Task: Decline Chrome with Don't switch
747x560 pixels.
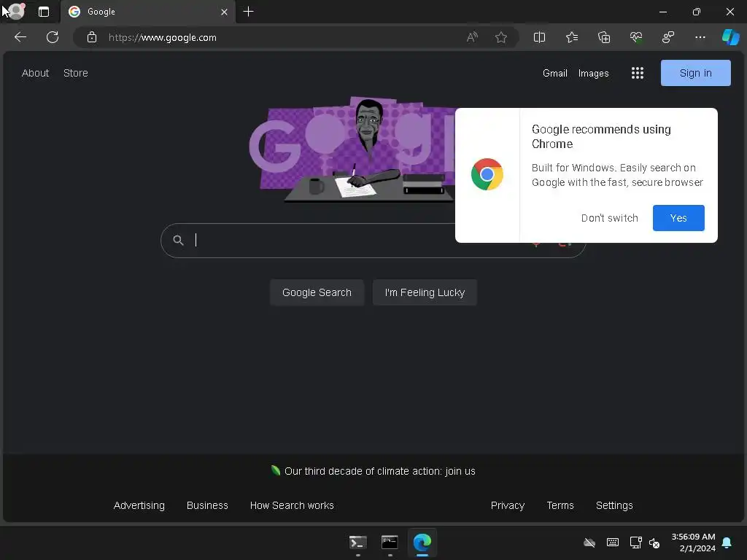Action: click(609, 218)
